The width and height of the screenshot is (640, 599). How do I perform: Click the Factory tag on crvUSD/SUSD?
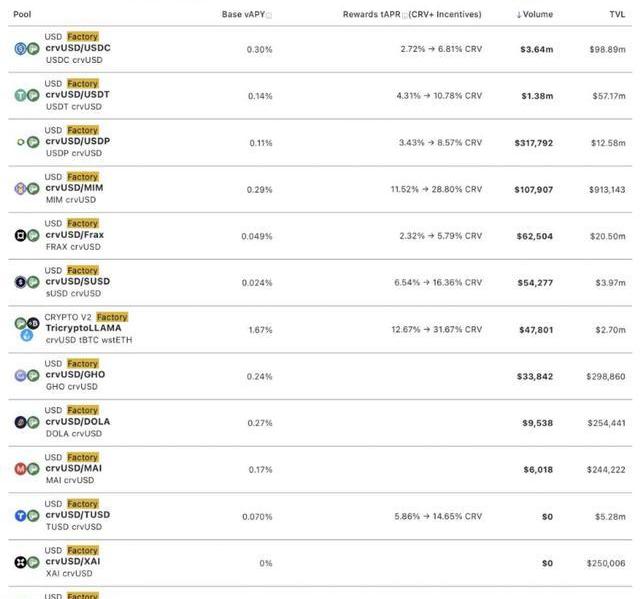[83, 270]
